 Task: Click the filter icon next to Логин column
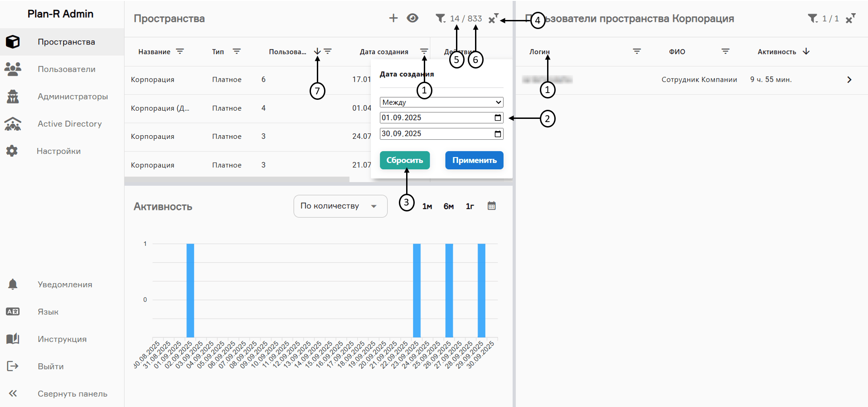pos(637,51)
